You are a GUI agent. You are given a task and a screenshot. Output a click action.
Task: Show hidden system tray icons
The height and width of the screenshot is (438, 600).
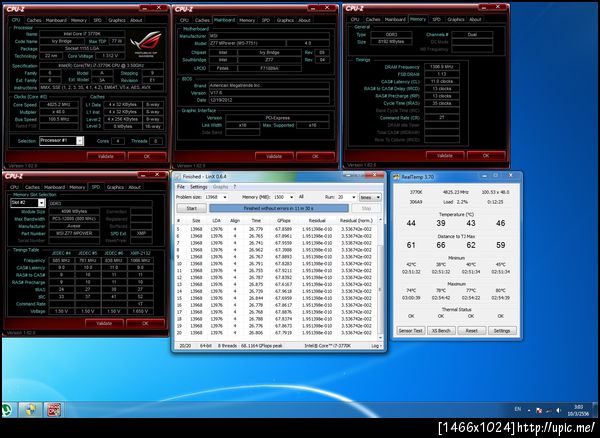(x=529, y=410)
